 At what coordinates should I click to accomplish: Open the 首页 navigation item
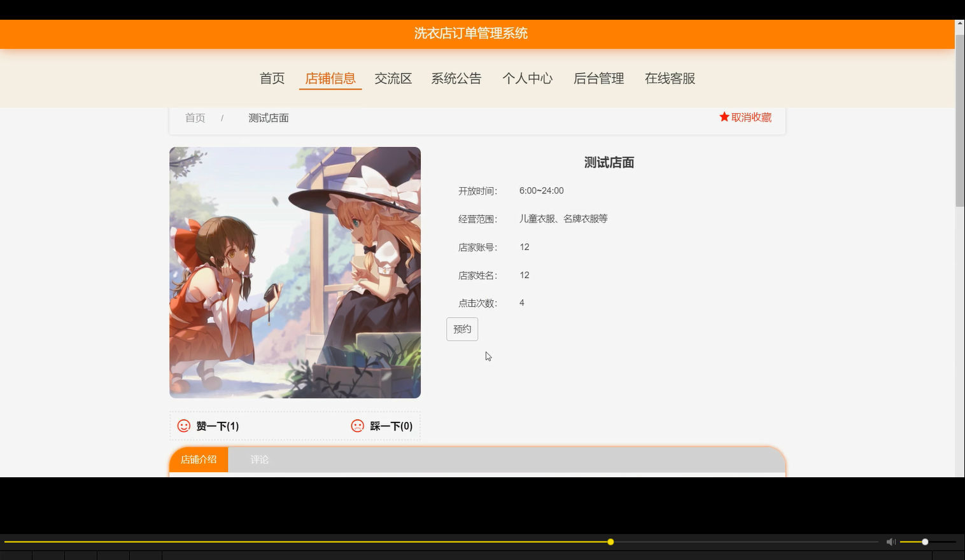[x=271, y=78]
